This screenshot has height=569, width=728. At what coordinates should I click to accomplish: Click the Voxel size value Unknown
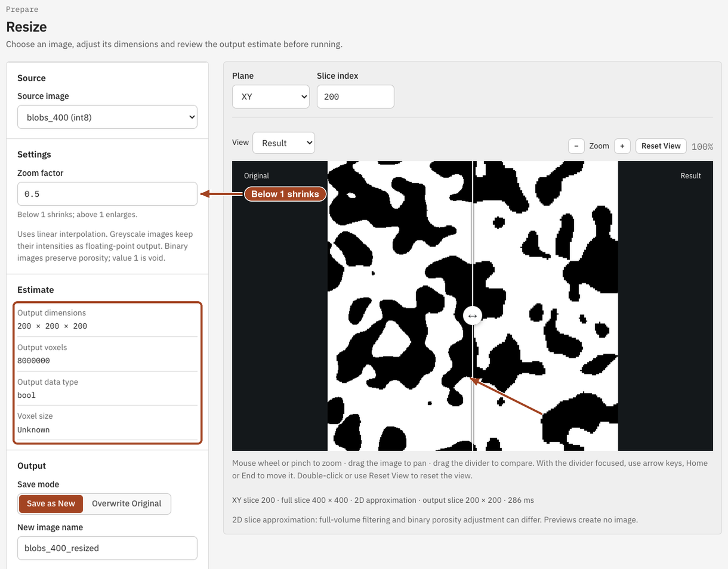pos(33,430)
